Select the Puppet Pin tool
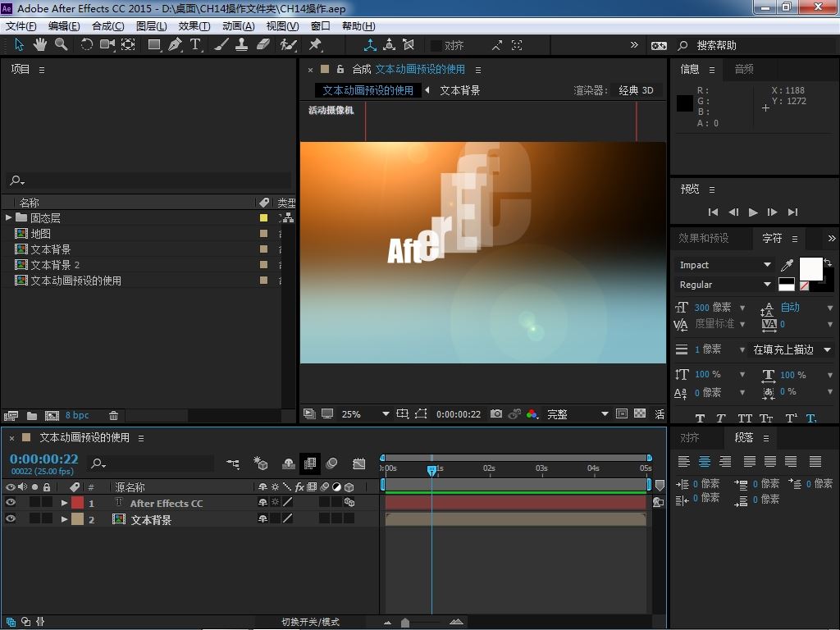 point(315,45)
